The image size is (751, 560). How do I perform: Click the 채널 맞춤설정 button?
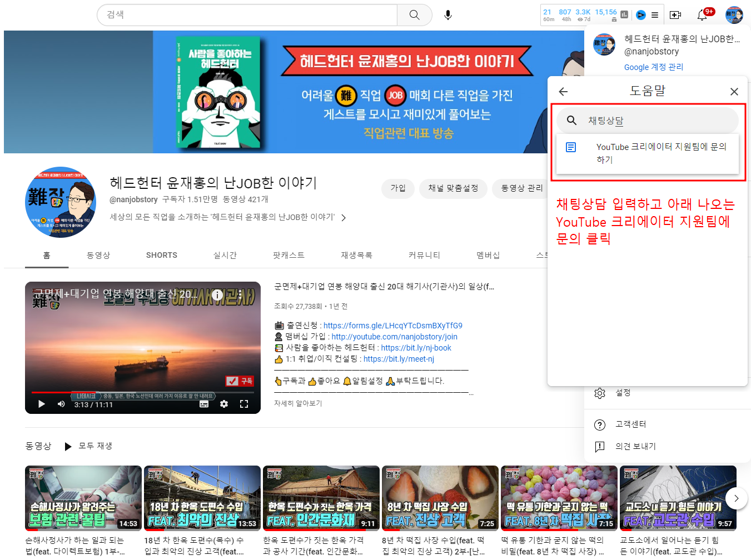tap(453, 188)
